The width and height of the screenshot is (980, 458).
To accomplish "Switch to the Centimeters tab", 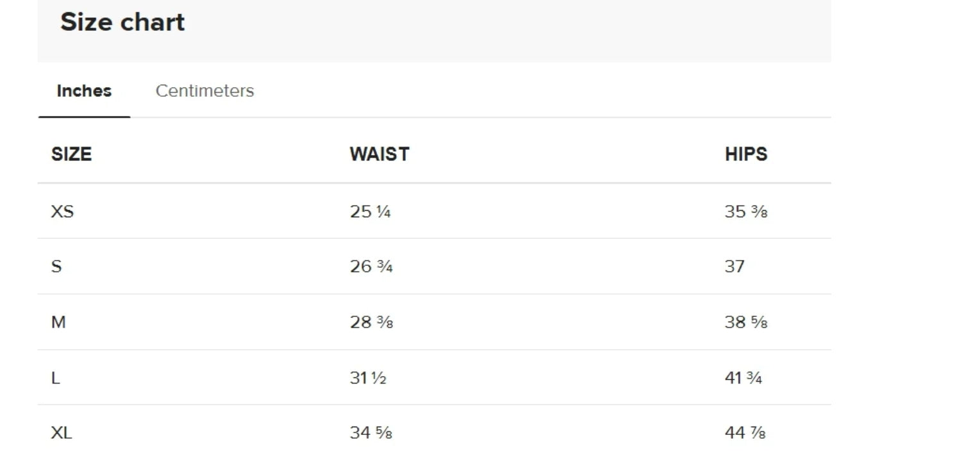I will click(204, 91).
